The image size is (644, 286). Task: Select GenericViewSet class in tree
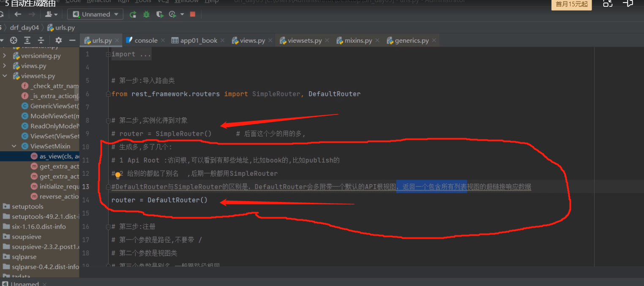click(50, 106)
